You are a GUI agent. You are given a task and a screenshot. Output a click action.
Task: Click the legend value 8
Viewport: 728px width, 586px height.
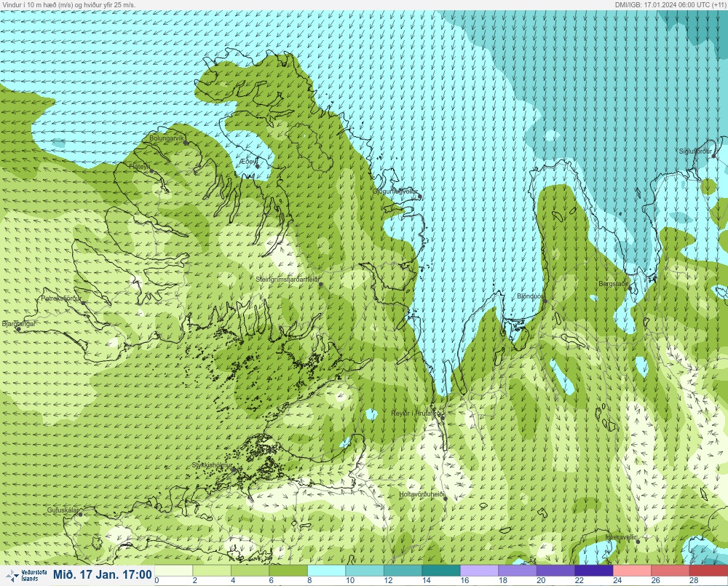(309, 580)
